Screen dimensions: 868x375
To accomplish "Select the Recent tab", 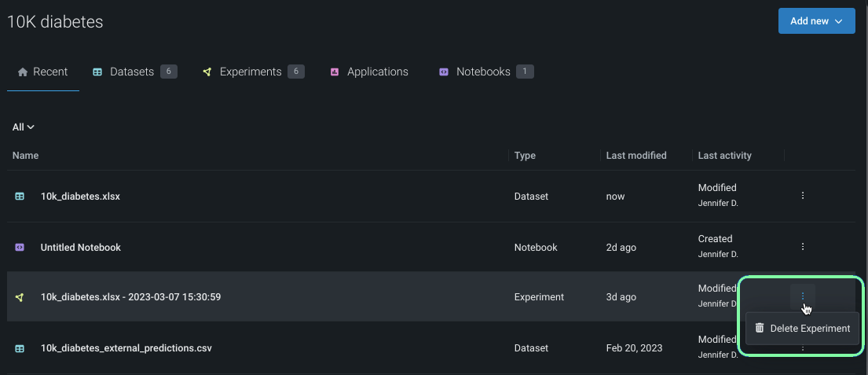I will pos(43,72).
